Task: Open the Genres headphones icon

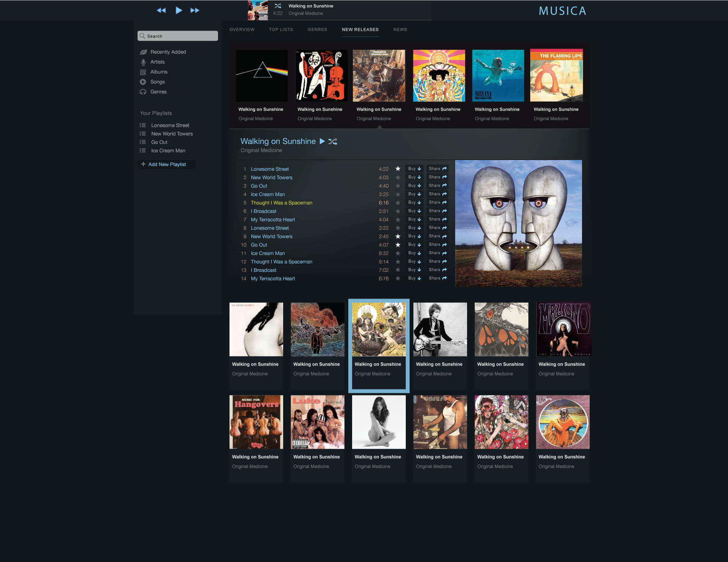Action: click(143, 92)
